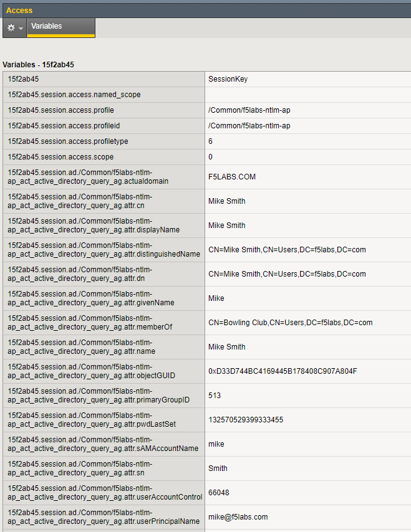Select the session.access.named_scope row name
This screenshot has width=411, height=532.
point(74,95)
